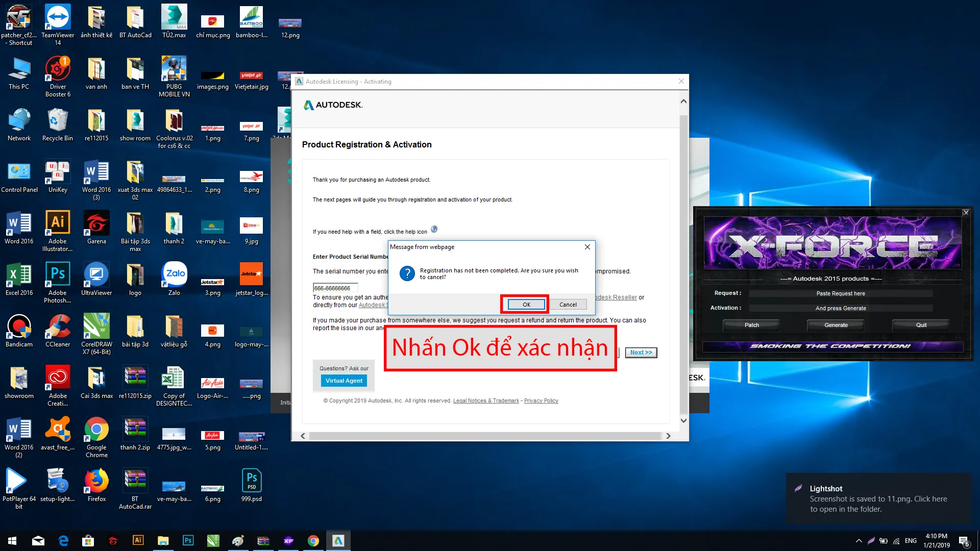Click the Lightshot screenshot saved notification
Image resolution: width=980 pixels, height=551 pixels.
878,498
